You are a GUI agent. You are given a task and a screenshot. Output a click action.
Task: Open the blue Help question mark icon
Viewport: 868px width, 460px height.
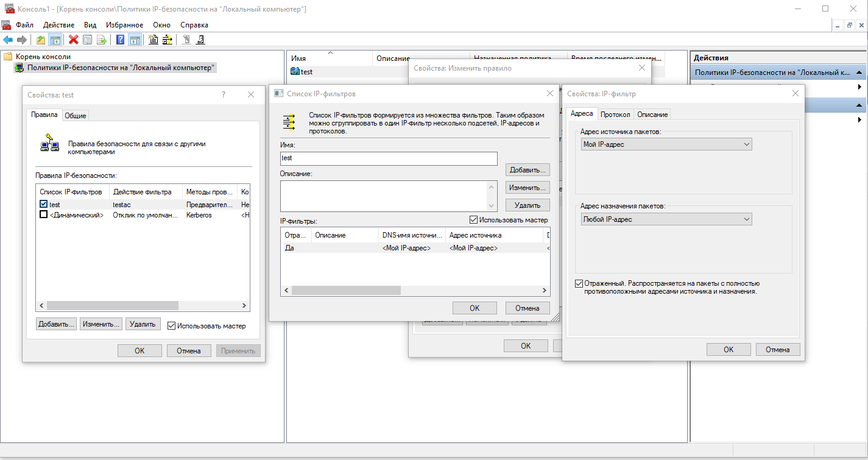click(x=121, y=40)
